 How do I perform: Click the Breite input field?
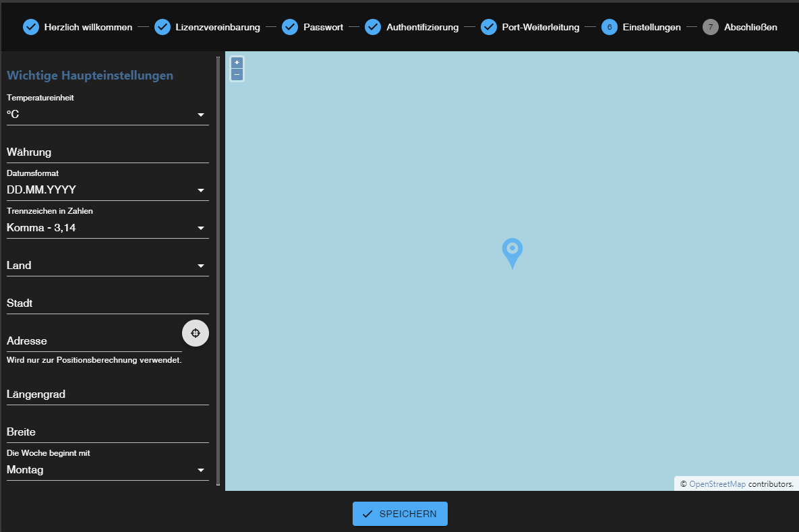click(107, 432)
